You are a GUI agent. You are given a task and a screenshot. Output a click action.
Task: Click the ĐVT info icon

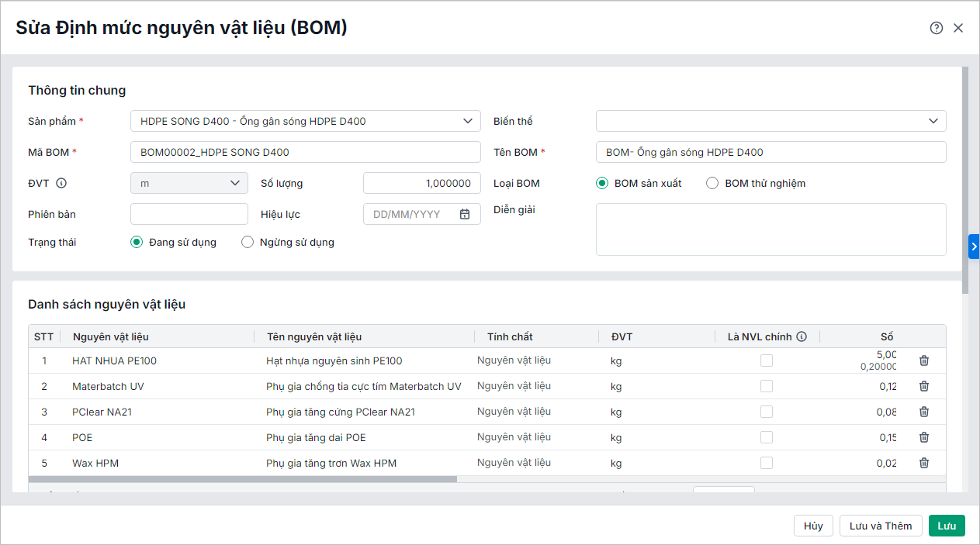(x=61, y=184)
